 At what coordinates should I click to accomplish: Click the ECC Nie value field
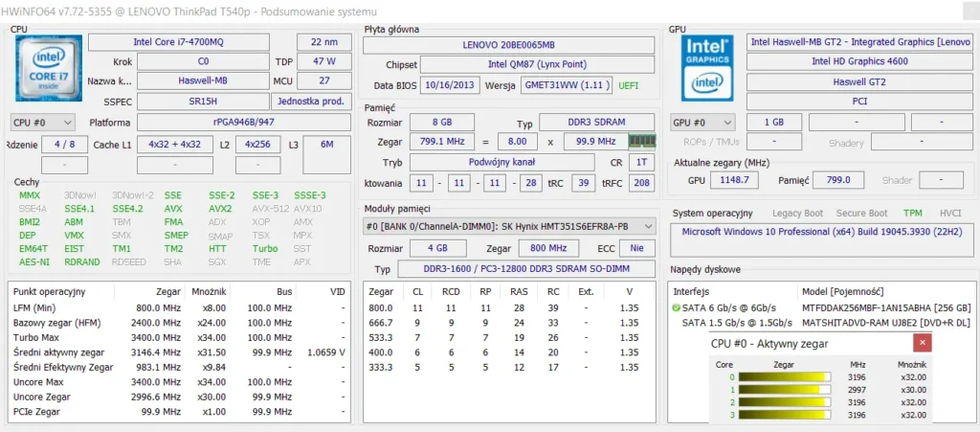click(636, 248)
